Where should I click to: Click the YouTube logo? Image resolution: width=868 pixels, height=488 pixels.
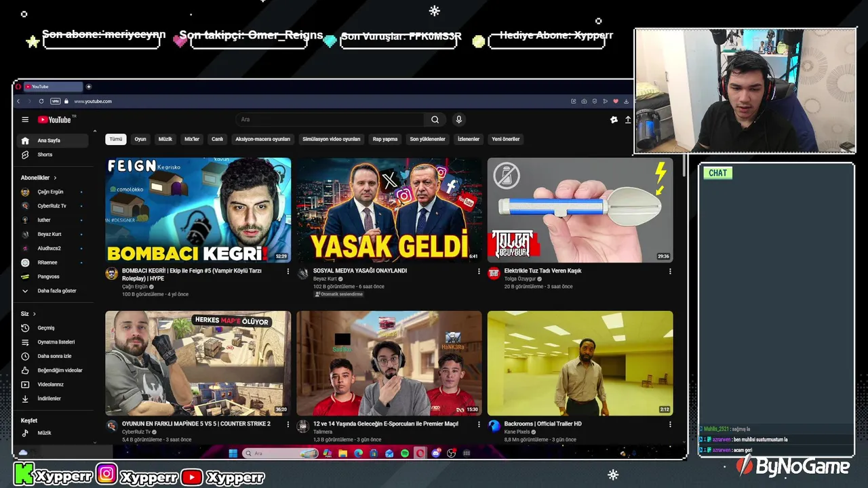click(x=54, y=120)
